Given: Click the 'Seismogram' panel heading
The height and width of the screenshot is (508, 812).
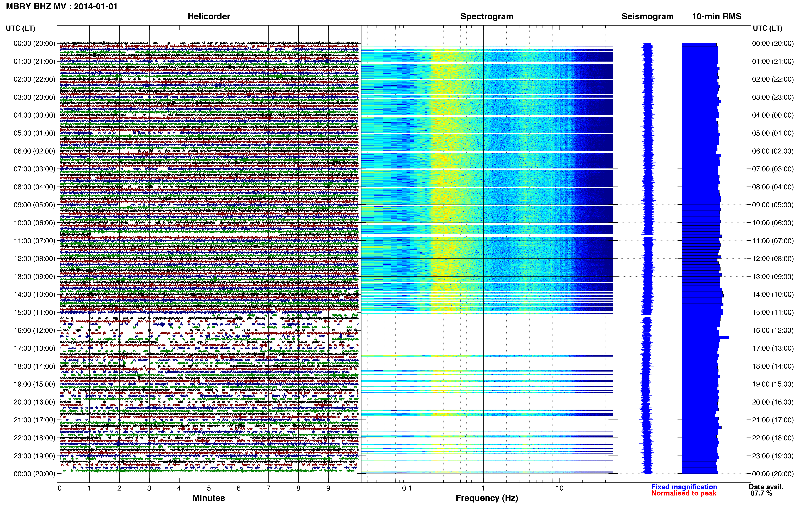Looking at the screenshot, I should [648, 16].
